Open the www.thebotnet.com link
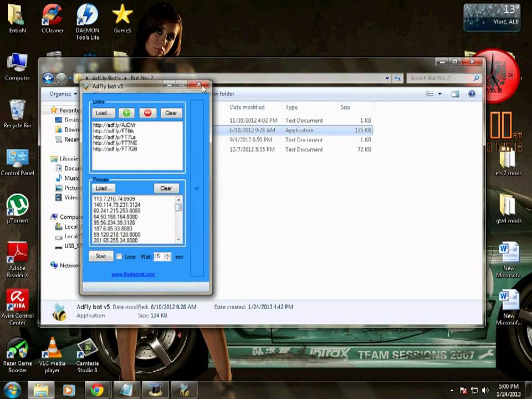Viewport: 532px width, 399px height. pyautogui.click(x=134, y=274)
